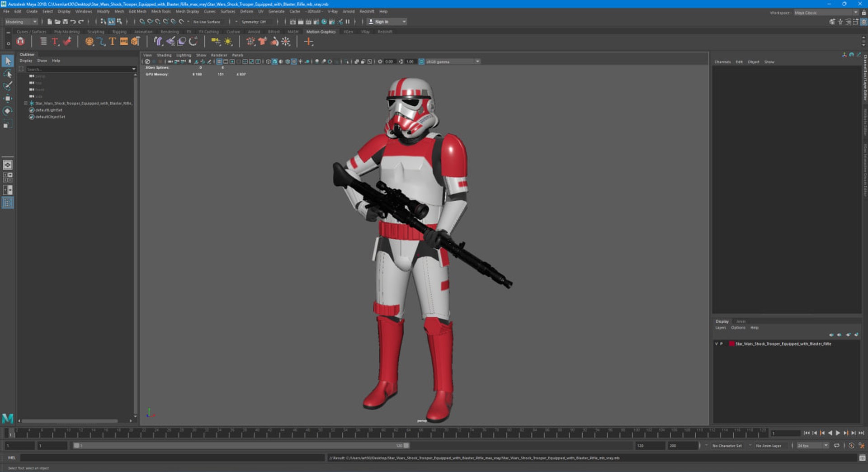The image size is (868, 472).
Task: Go to end of playback range
Action: 861,433
